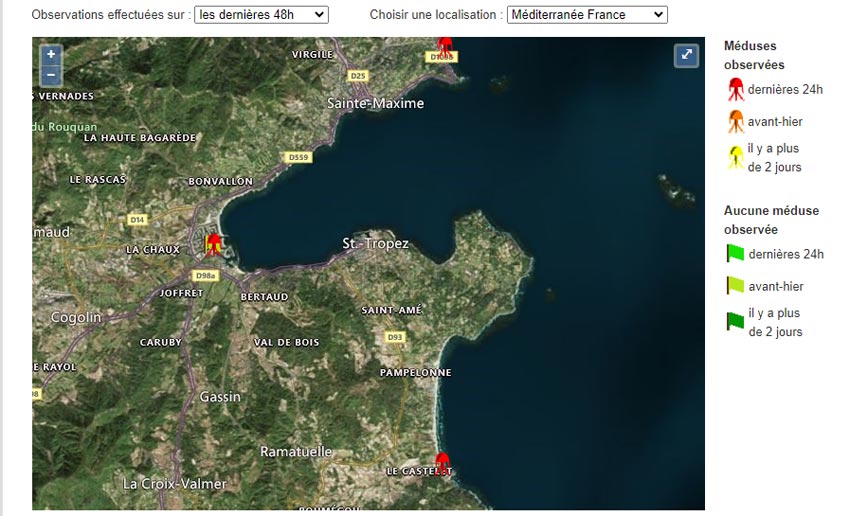Image resolution: width=850 pixels, height=516 pixels.
Task: Click red jellyfish legend icon for dernières 24h
Action: [736, 90]
